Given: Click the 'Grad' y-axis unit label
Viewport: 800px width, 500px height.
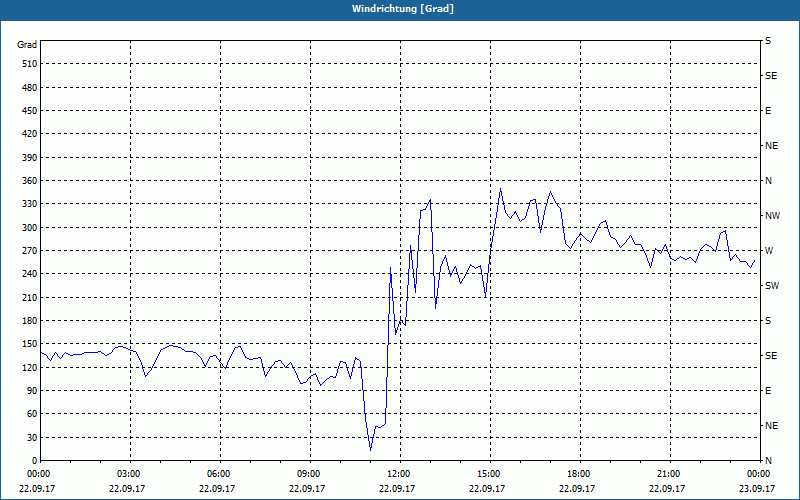Looking at the screenshot, I should (x=27, y=45).
